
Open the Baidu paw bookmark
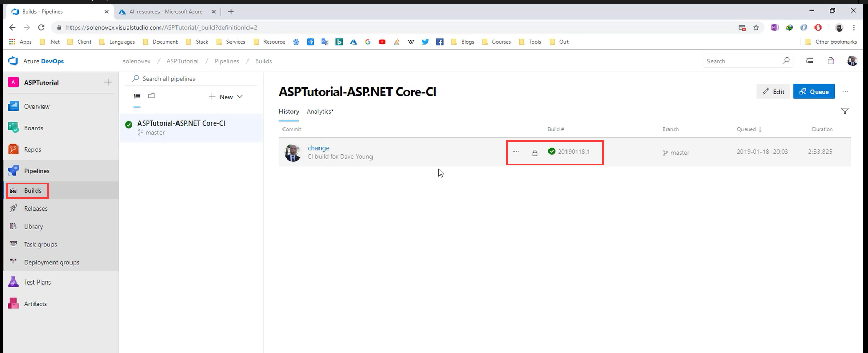point(296,42)
